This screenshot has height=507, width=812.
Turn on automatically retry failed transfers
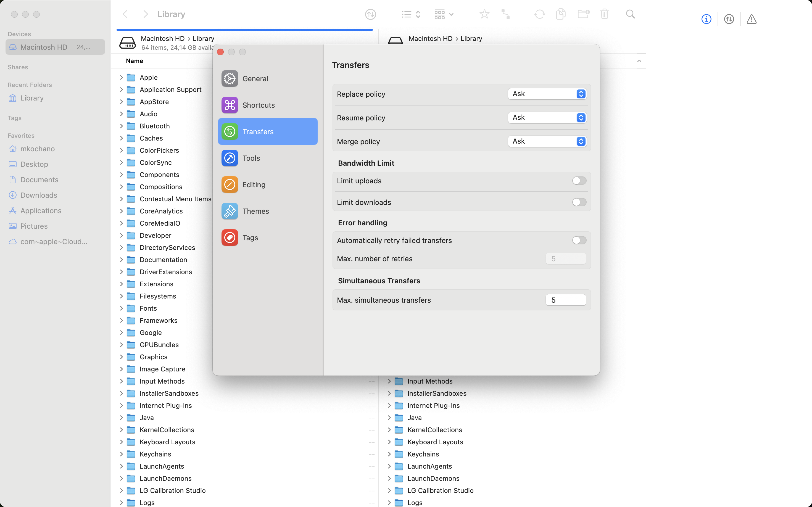point(579,241)
